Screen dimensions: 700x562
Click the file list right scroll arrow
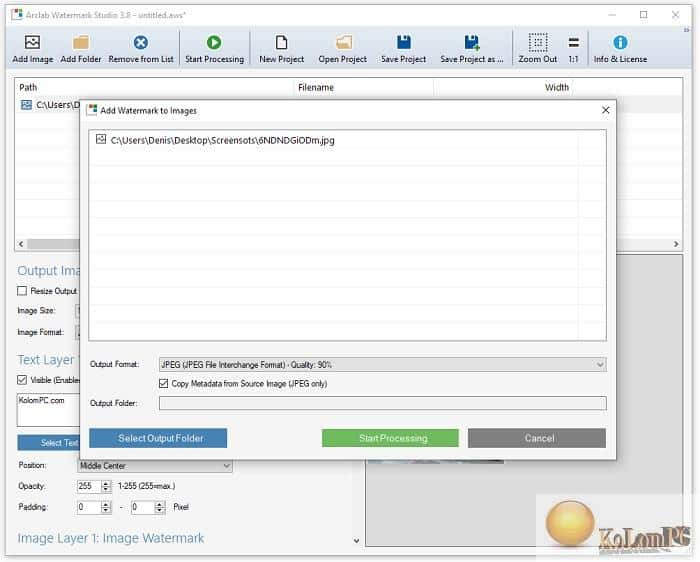point(676,244)
